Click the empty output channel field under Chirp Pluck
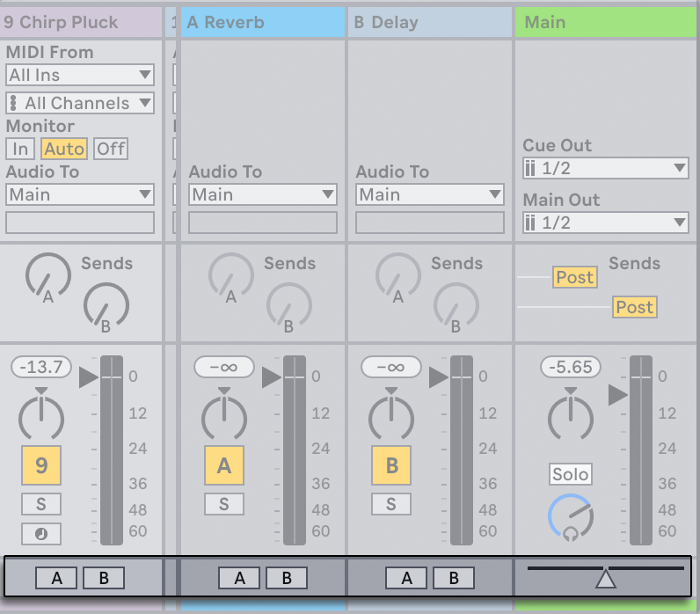700x614 pixels. click(80, 223)
